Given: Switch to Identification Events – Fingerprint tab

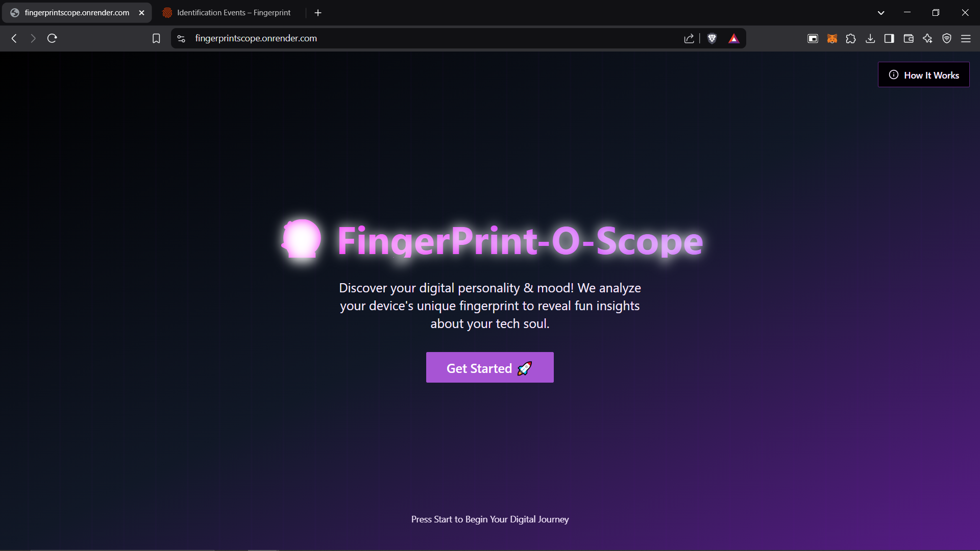Looking at the screenshot, I should [x=233, y=13].
